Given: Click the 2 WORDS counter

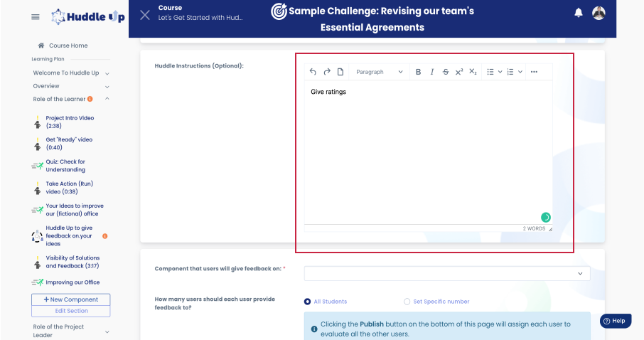Looking at the screenshot, I should coord(534,228).
